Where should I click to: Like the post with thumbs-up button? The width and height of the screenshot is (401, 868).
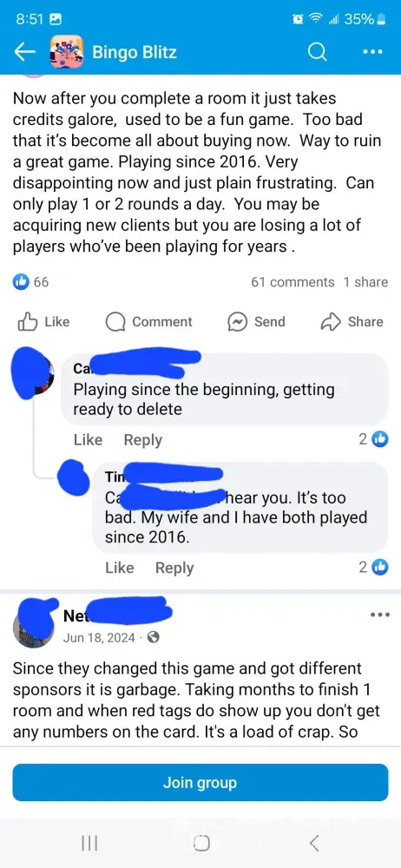pos(43,322)
